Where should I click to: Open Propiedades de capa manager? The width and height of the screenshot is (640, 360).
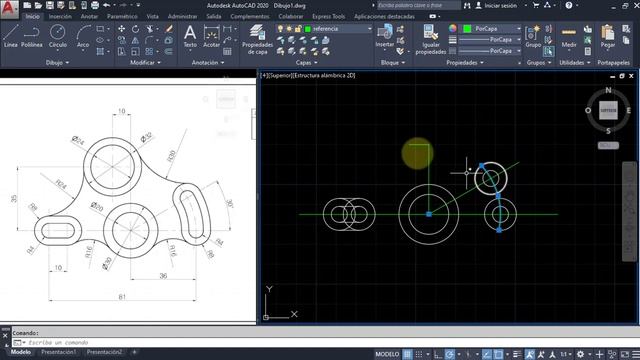click(257, 39)
